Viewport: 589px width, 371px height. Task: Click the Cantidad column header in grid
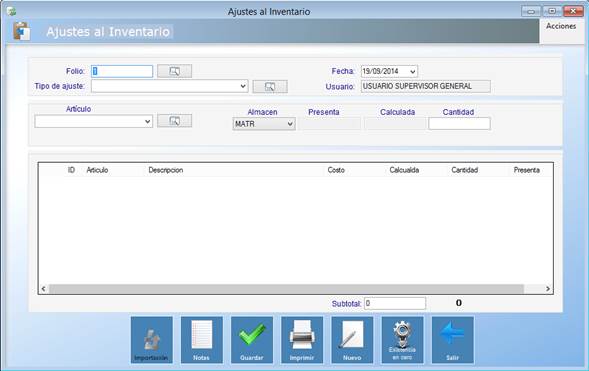pyautogui.click(x=465, y=170)
